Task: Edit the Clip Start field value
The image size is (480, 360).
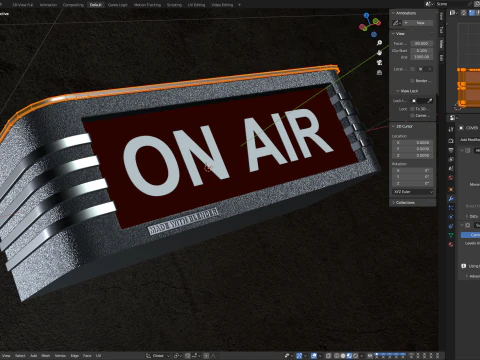Action: click(x=422, y=50)
